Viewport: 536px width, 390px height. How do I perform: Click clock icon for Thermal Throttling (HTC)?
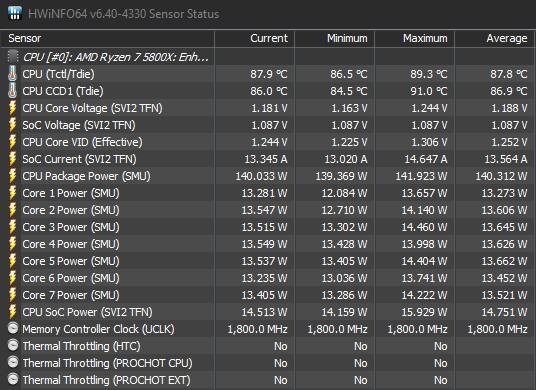(x=13, y=345)
